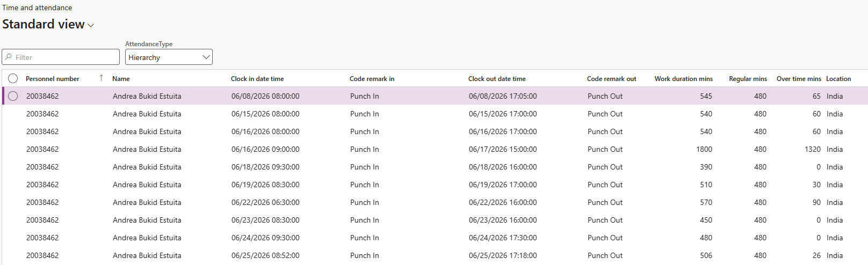The height and width of the screenshot is (265, 868).
Task: Select clock out cell 06/19/2026 17:00:00
Action: pos(503,185)
